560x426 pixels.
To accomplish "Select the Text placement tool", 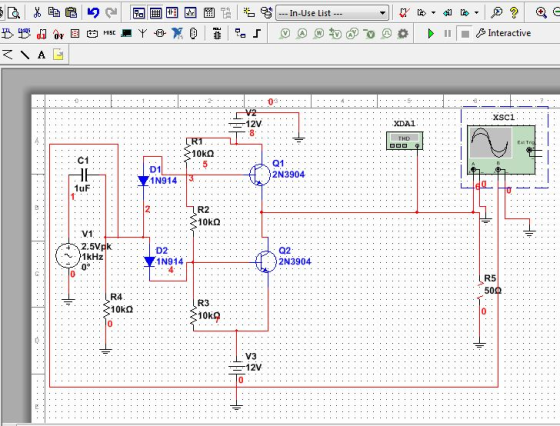I will 41,55.
